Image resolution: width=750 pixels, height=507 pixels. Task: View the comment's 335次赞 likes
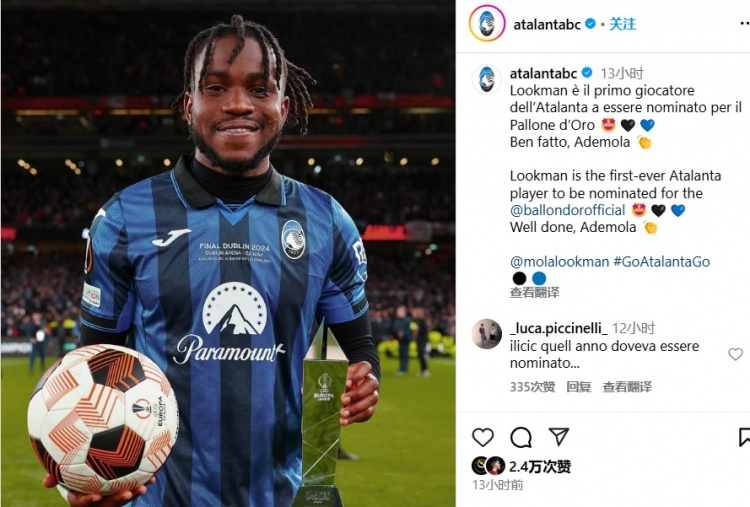(532, 386)
